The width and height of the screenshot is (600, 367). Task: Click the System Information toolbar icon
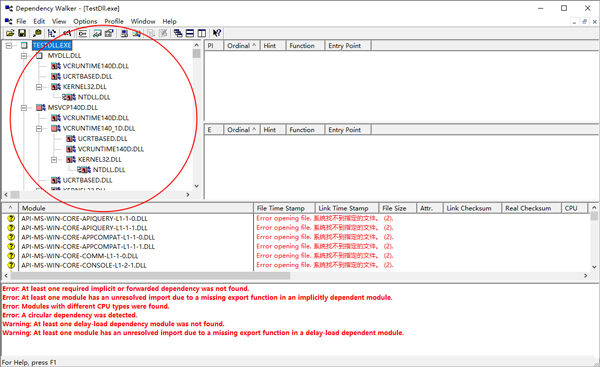tap(124, 33)
